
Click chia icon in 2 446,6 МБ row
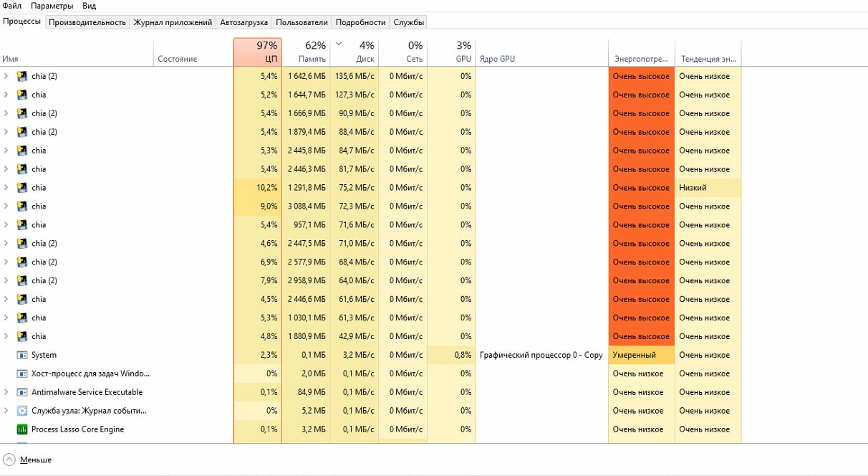[21, 300]
